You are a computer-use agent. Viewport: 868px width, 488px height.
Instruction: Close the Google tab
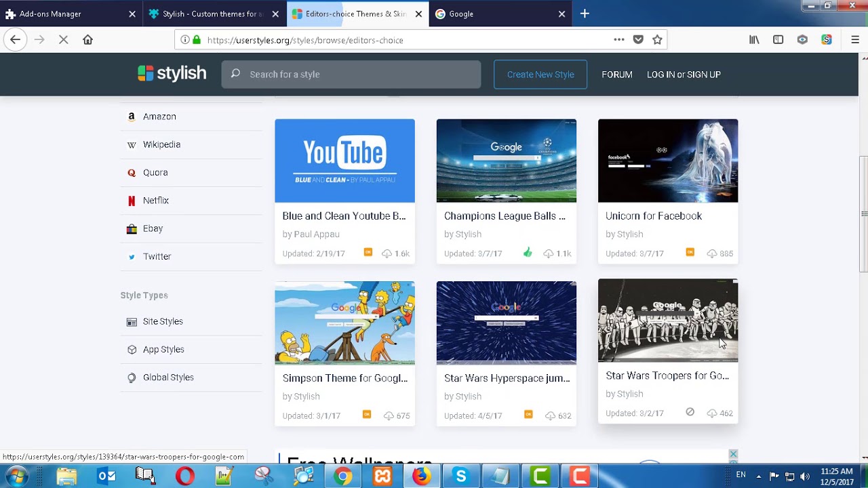[x=561, y=14]
